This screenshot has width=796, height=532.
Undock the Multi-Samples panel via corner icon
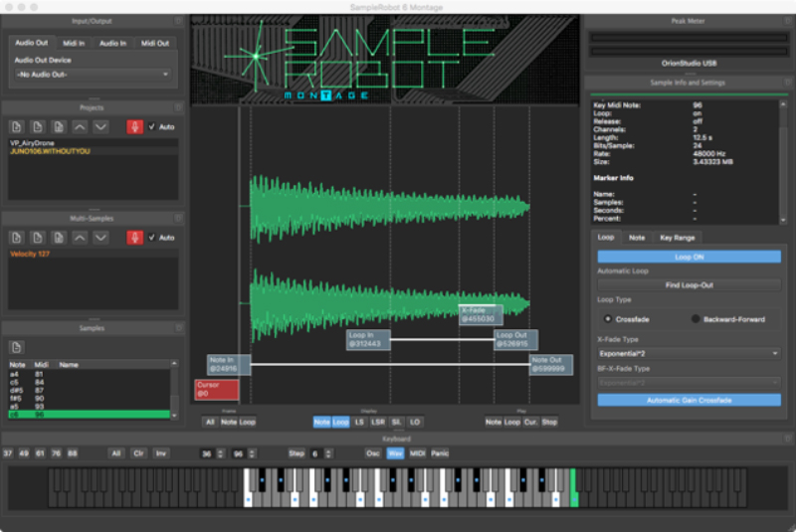click(x=178, y=218)
